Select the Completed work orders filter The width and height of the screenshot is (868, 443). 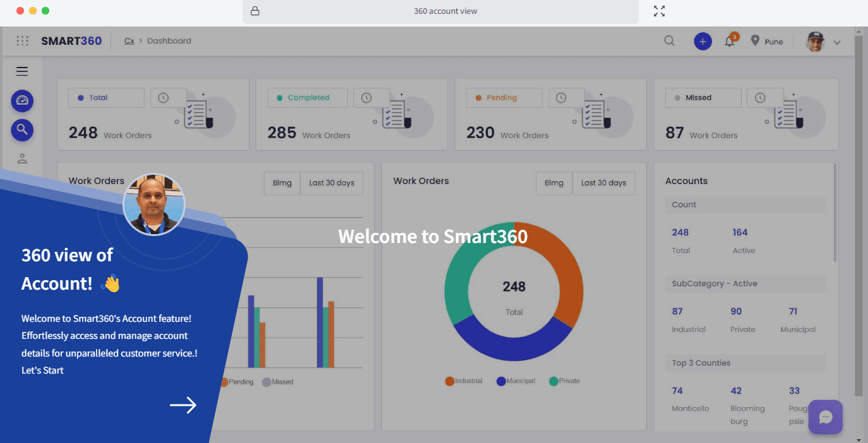click(308, 98)
